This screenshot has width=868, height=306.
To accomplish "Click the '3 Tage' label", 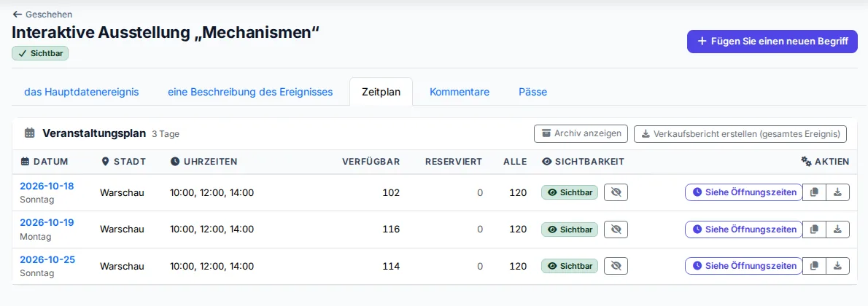I will [166, 134].
